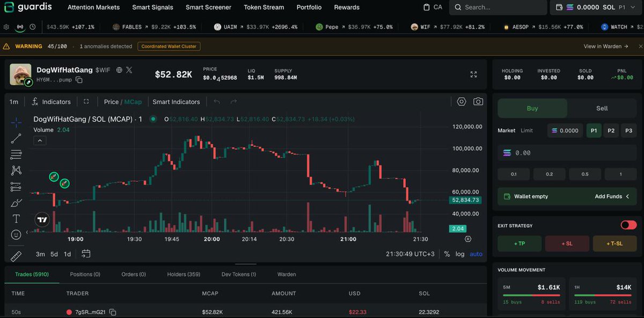Select the trend line drawing tool
Viewport: 644px width, 318px height.
coord(16,138)
